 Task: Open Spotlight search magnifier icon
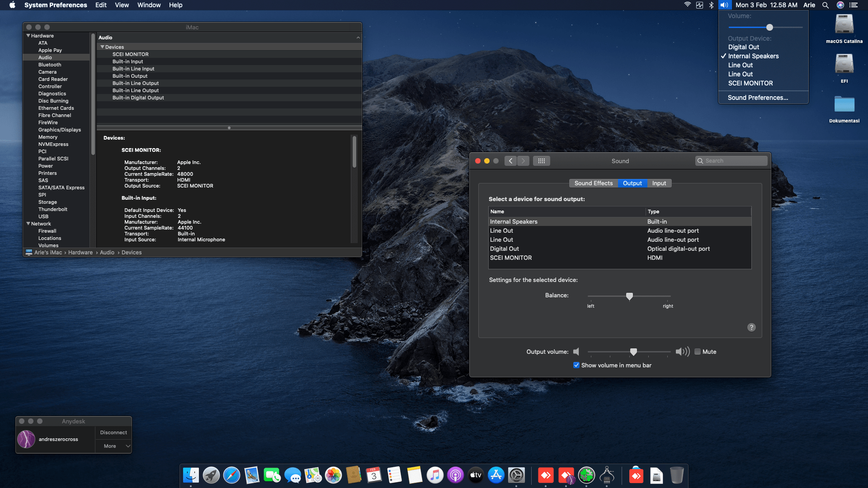click(825, 5)
